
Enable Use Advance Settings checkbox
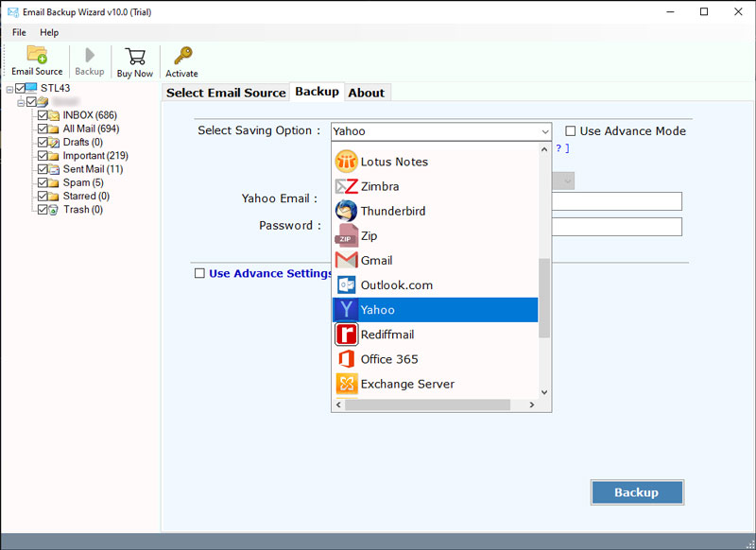(199, 273)
